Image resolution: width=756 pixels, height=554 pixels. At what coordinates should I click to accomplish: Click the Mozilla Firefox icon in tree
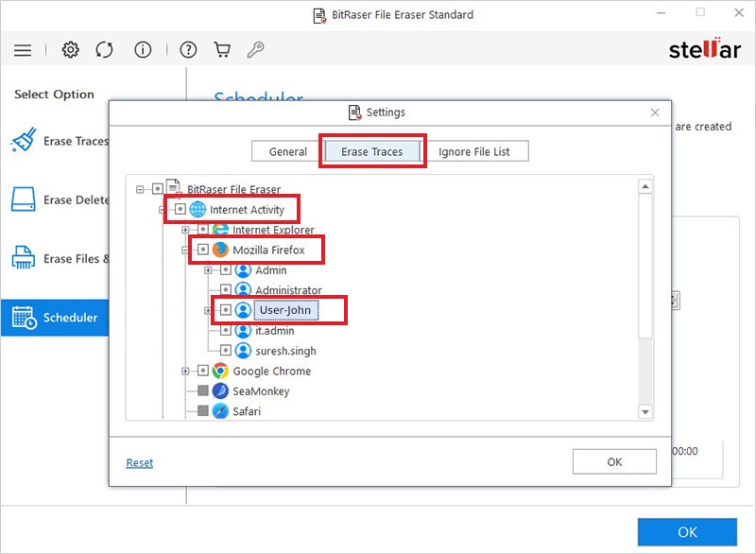220,250
